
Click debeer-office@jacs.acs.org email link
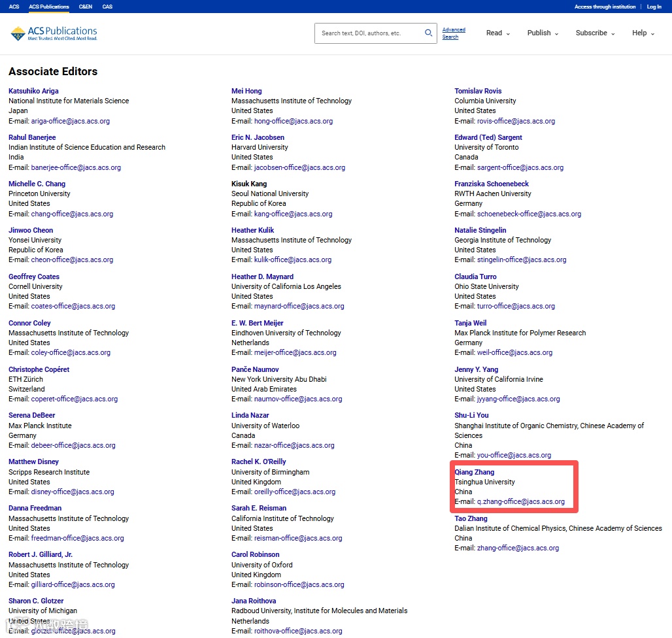[x=73, y=446]
